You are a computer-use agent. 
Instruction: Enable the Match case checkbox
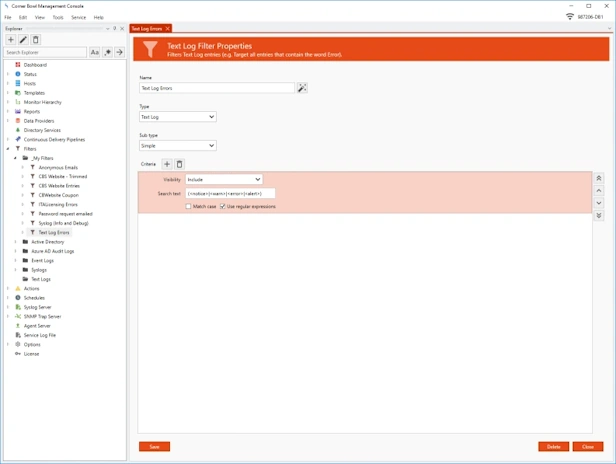tap(188, 206)
